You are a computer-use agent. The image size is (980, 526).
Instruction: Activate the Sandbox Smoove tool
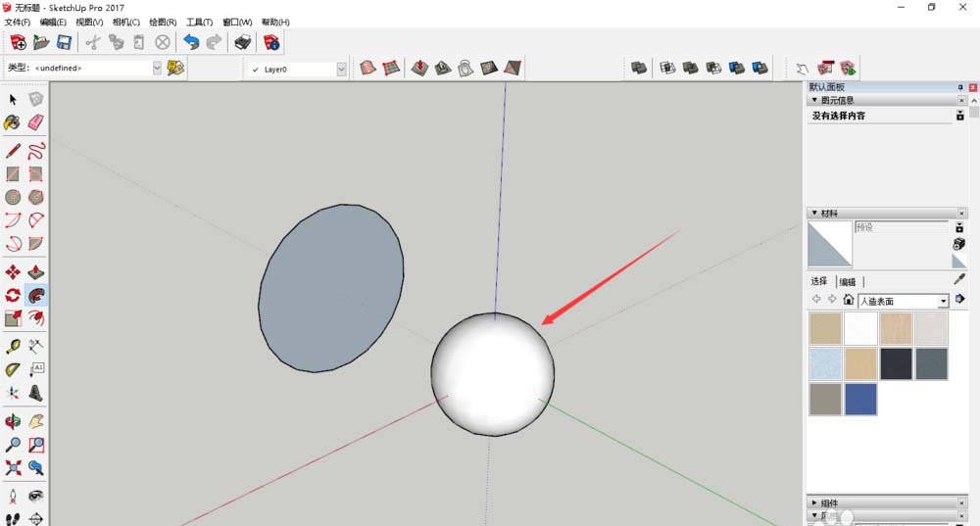click(x=419, y=68)
